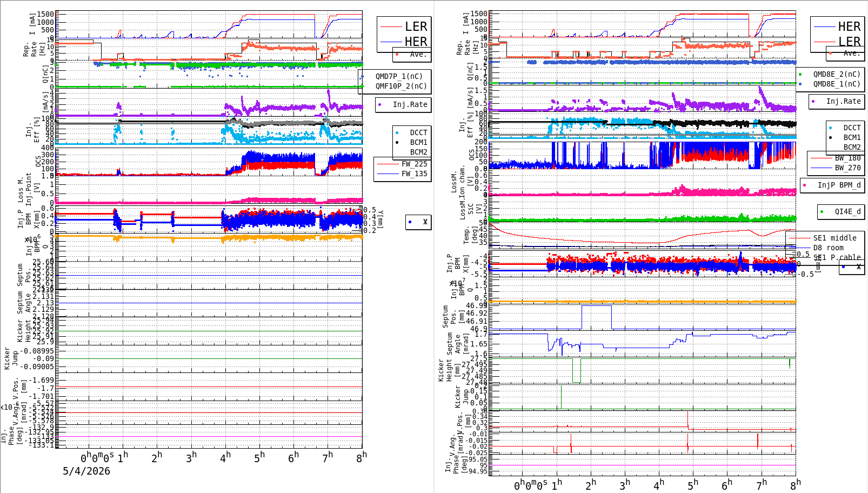
Task: Click the HER legend entry in the right plot
Action: coord(837,26)
